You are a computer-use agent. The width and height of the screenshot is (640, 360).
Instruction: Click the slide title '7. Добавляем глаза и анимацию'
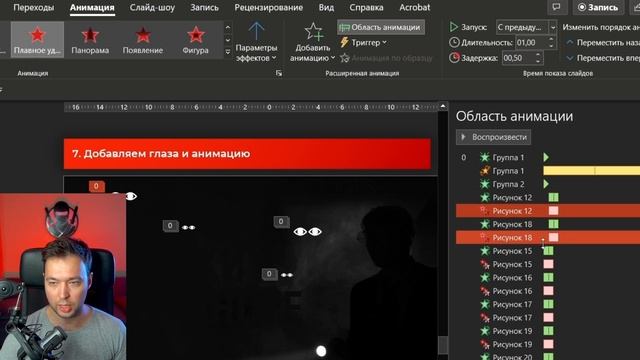(161, 154)
